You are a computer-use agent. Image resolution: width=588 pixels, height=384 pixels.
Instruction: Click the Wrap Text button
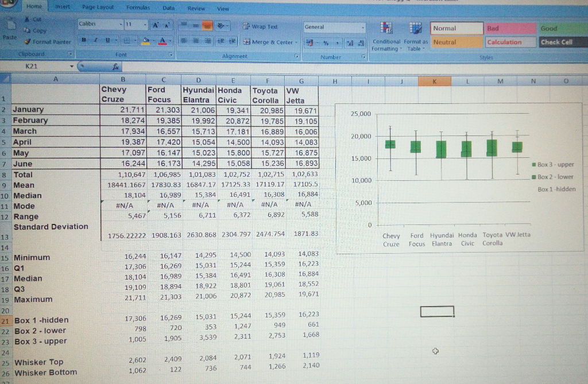pos(260,26)
